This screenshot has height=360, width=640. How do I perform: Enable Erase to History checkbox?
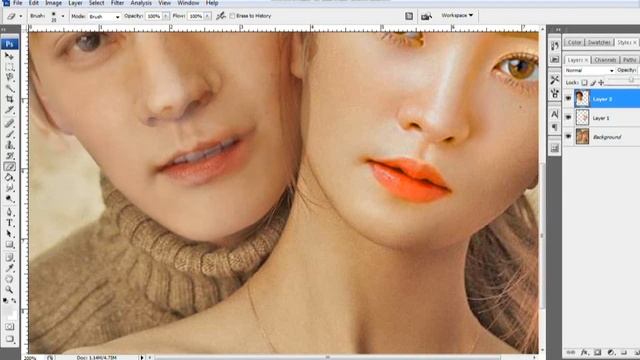point(232,16)
